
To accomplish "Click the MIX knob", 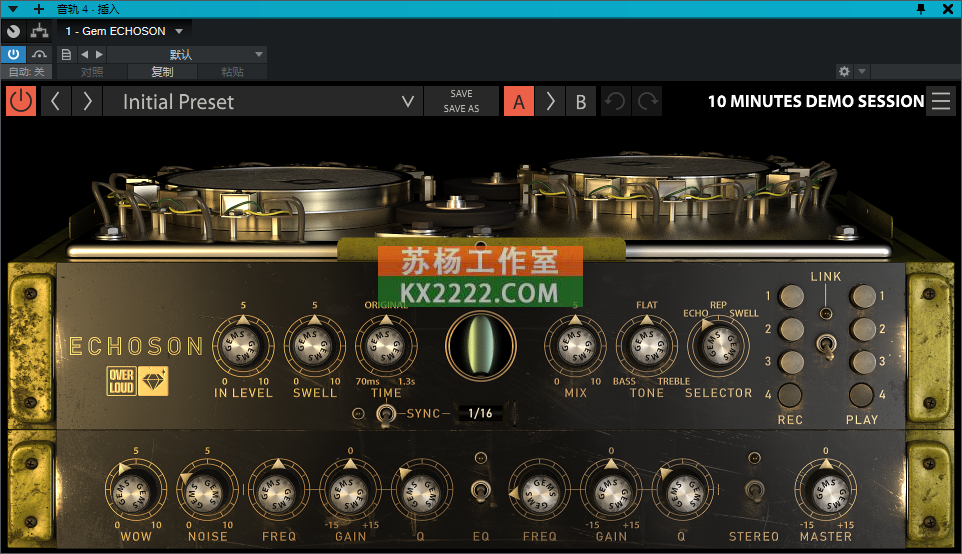I will click(x=575, y=346).
